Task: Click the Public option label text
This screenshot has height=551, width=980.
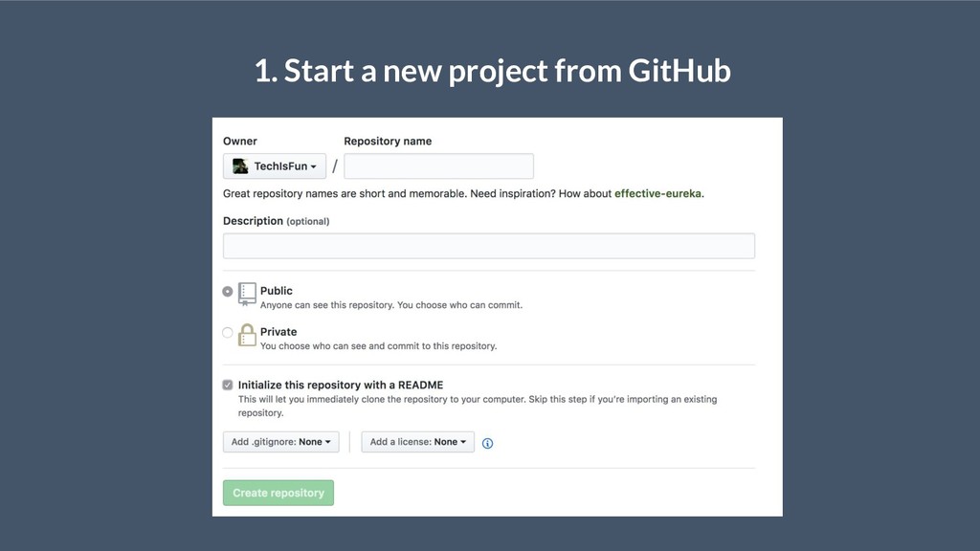Action: tap(277, 291)
